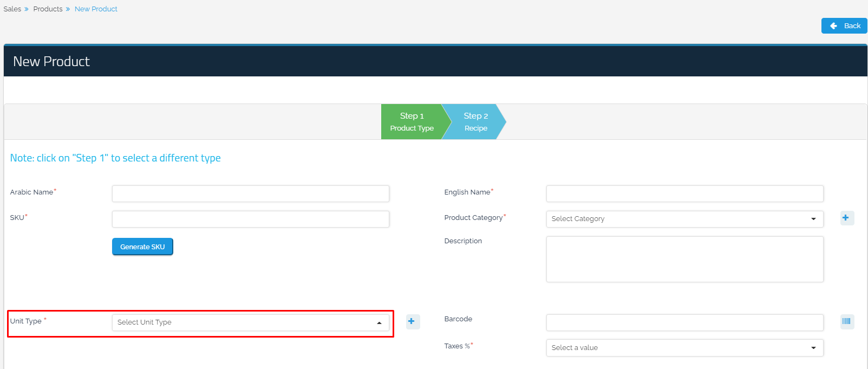Click the barcode scanner icon
Image resolution: width=868 pixels, height=369 pixels.
(x=846, y=321)
